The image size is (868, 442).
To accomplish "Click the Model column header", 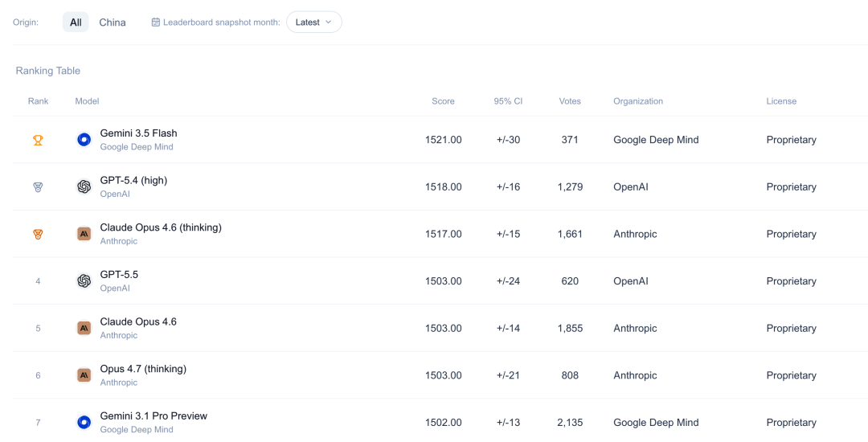I will (x=87, y=101).
